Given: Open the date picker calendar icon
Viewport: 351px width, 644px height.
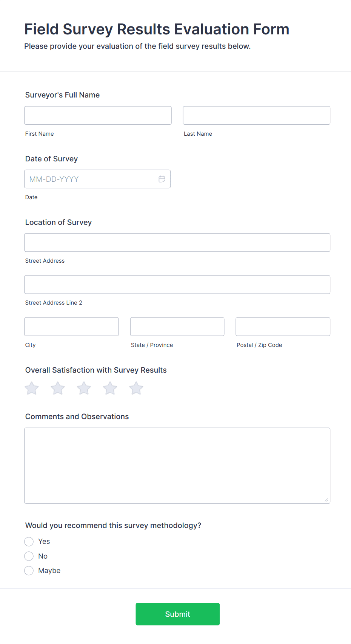Looking at the screenshot, I should (x=162, y=179).
